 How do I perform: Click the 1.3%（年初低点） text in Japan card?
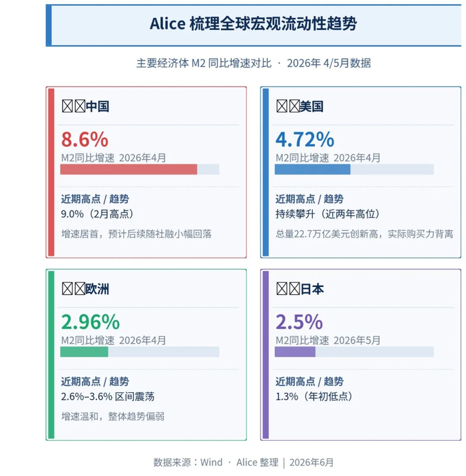coord(314,397)
